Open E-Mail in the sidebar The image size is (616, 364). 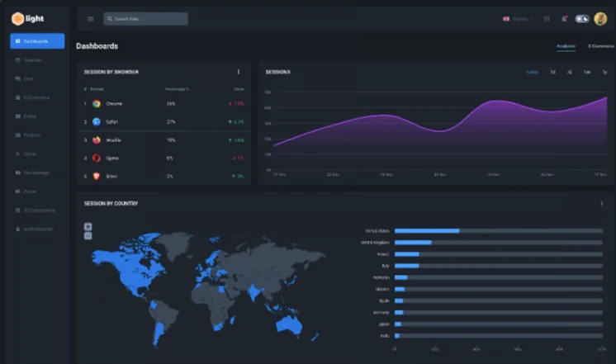pyautogui.click(x=30, y=116)
